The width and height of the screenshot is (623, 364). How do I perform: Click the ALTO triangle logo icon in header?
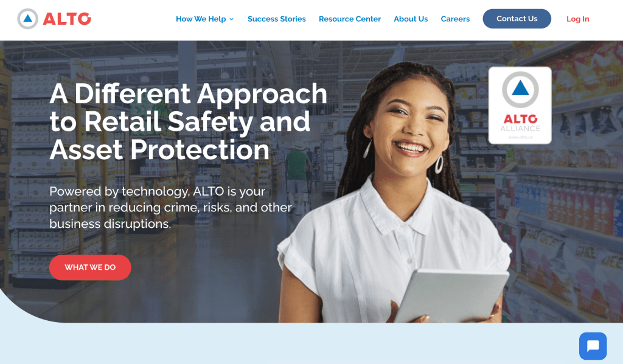[28, 19]
